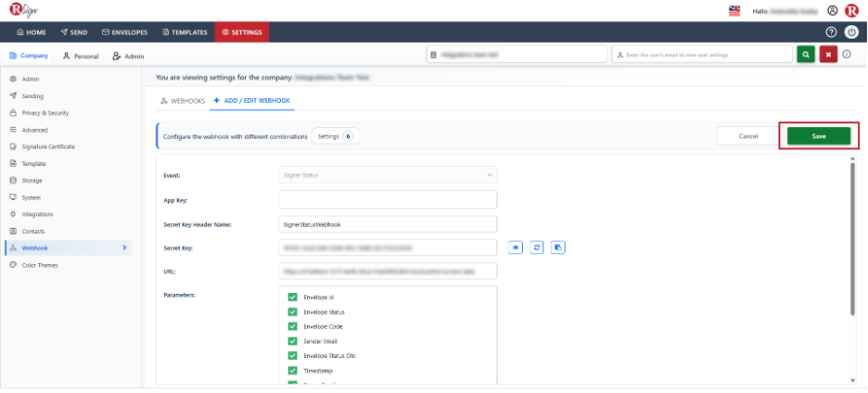This screenshot has height=393, width=868.
Task: Uncheck the Sender Email parameter
Action: click(292, 341)
